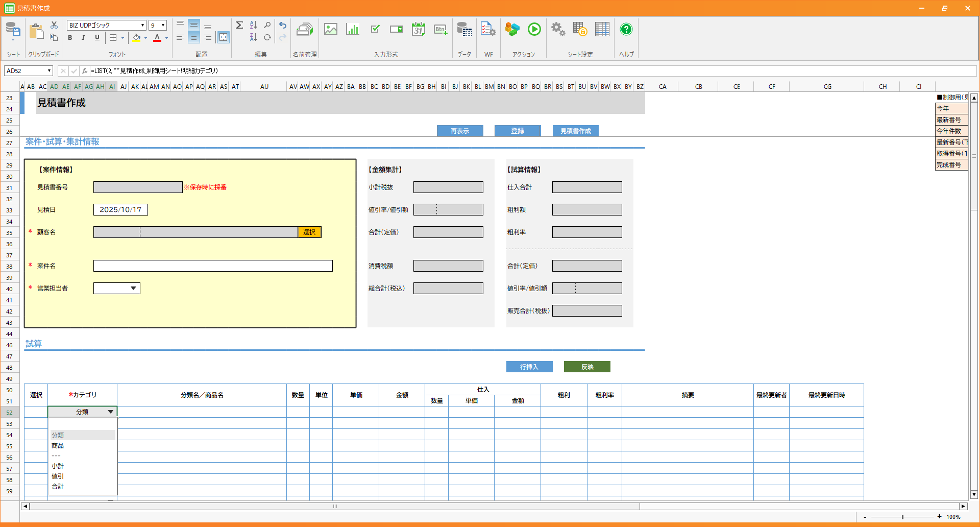Image resolution: width=980 pixels, height=527 pixels.
Task: Insert a calendar date input control
Action: click(418, 30)
